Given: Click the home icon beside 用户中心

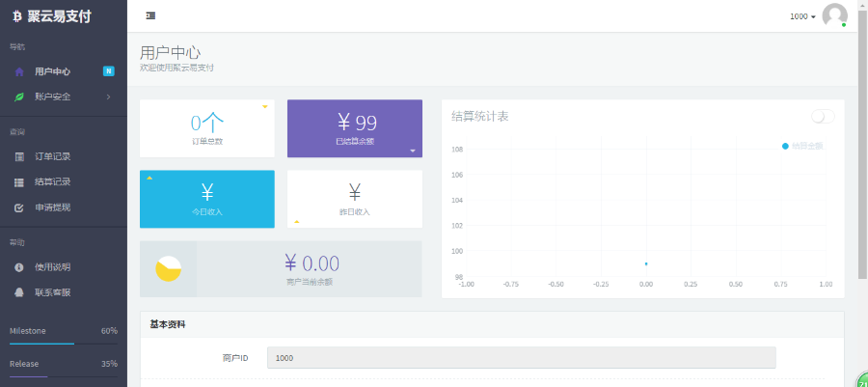Looking at the screenshot, I should coord(19,72).
